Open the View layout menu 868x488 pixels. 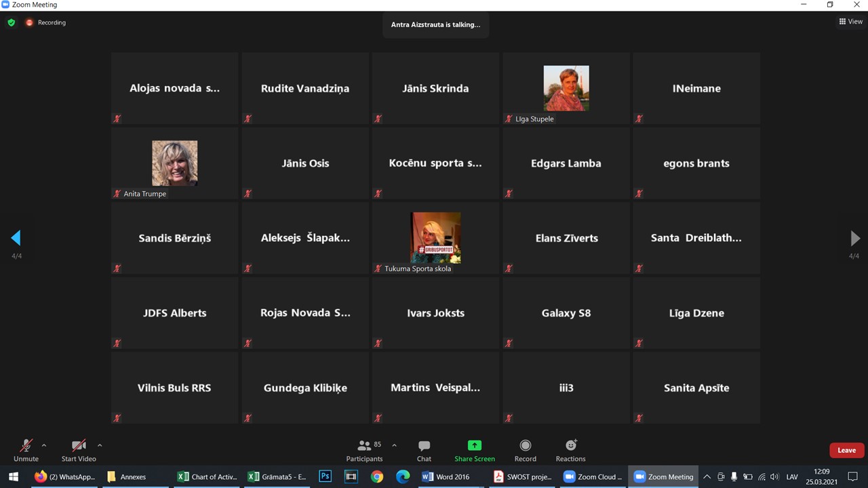tap(851, 22)
